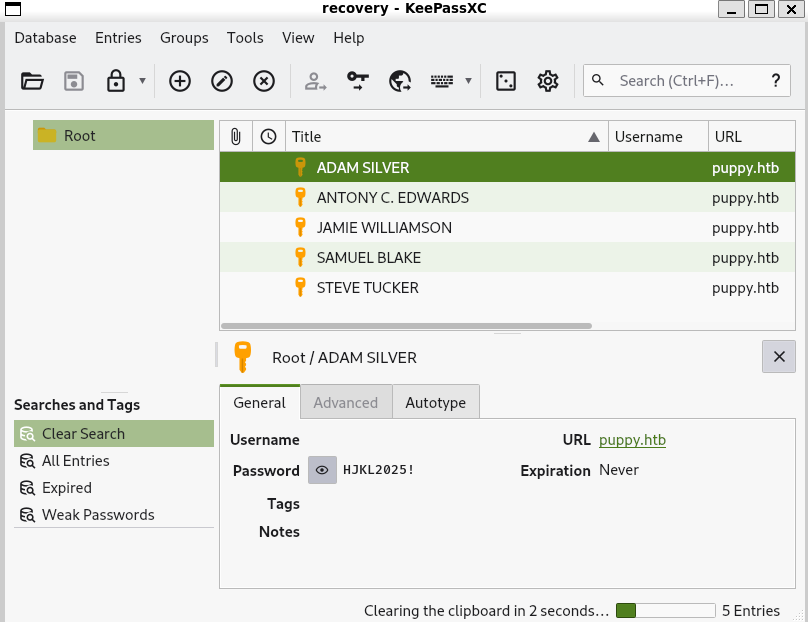Expand the lock database dropdown arrow

142,81
